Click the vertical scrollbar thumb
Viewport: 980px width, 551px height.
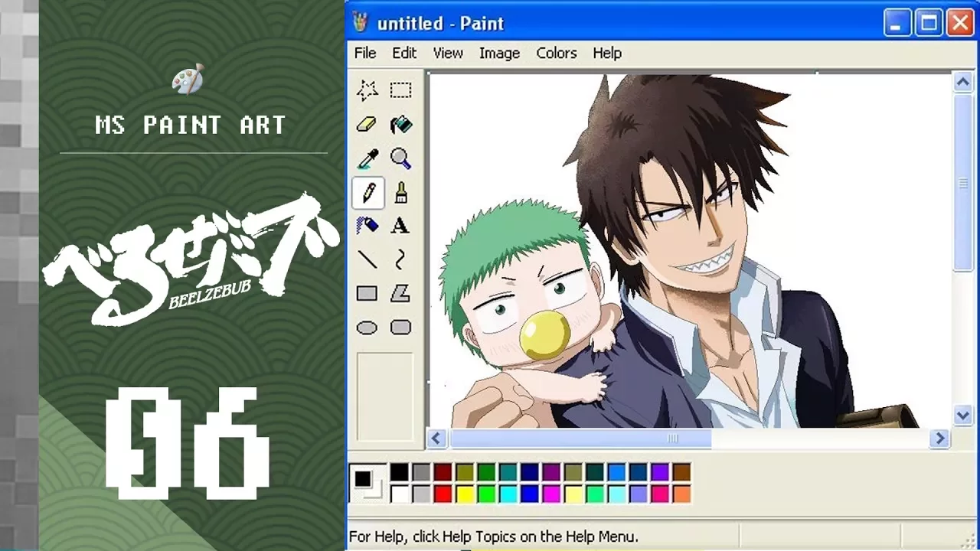(x=963, y=182)
